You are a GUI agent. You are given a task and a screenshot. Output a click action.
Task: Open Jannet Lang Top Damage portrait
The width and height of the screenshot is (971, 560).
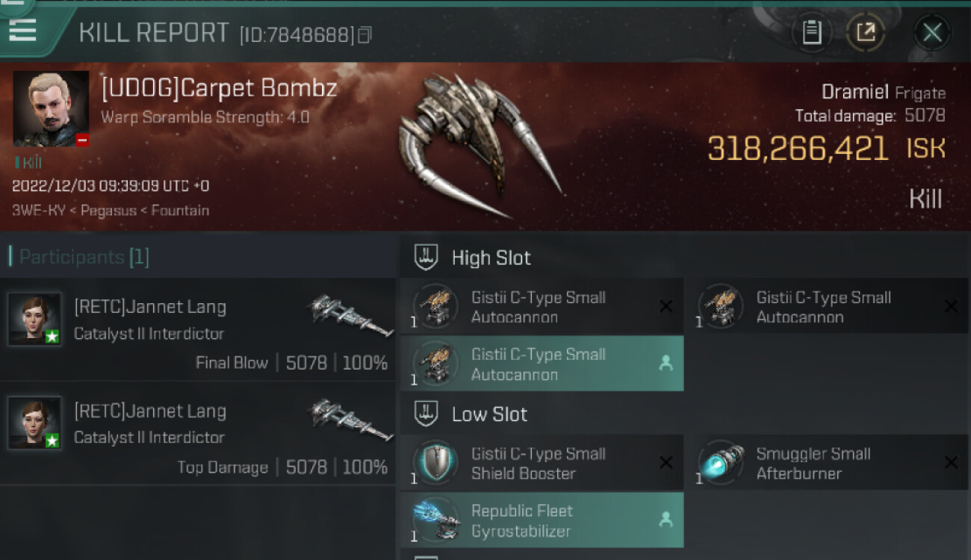[34, 423]
